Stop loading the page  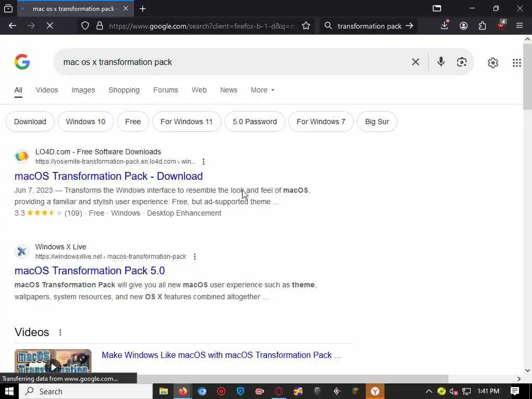click(x=49, y=26)
